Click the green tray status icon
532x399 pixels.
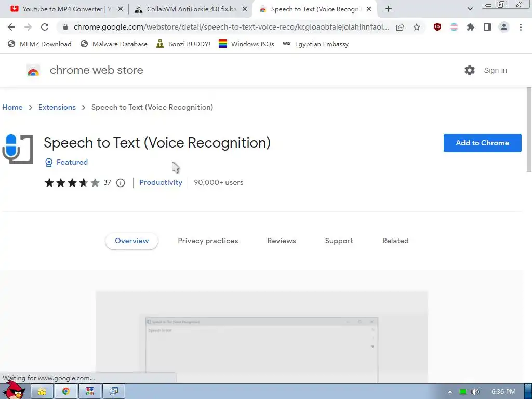point(463,392)
